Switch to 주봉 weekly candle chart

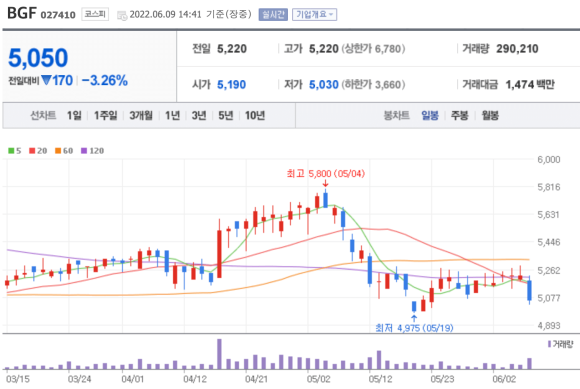459,115
